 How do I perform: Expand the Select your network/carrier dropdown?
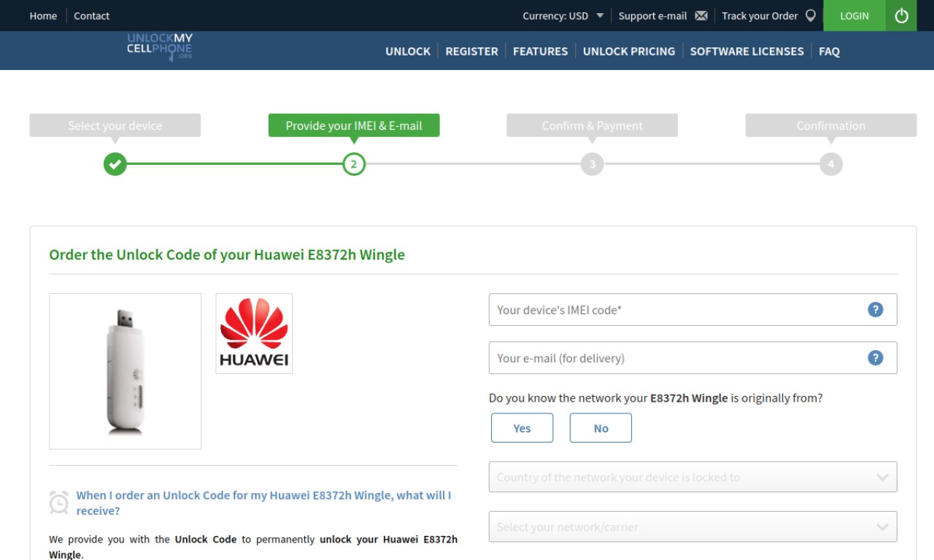coord(692,526)
